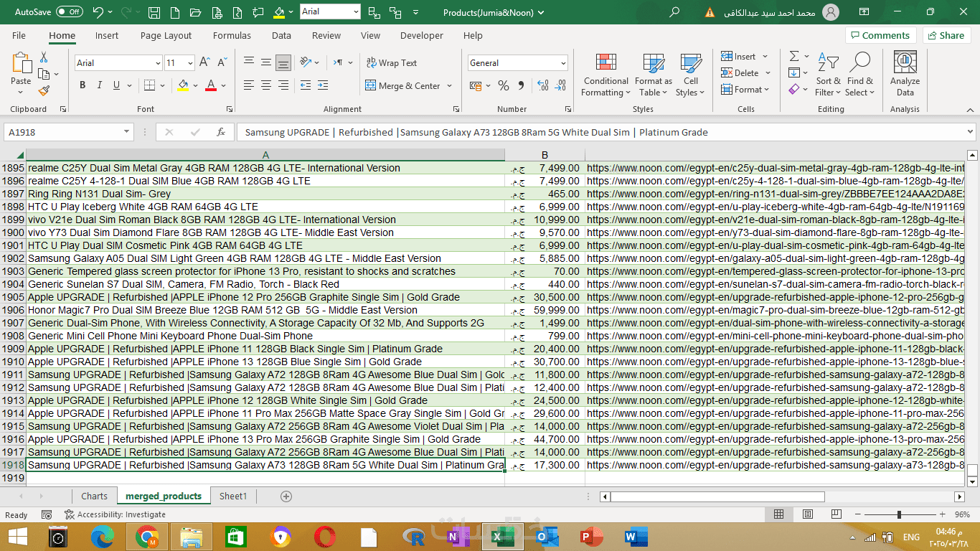This screenshot has width=980, height=551.
Task: Align text to the left
Action: [x=249, y=85]
